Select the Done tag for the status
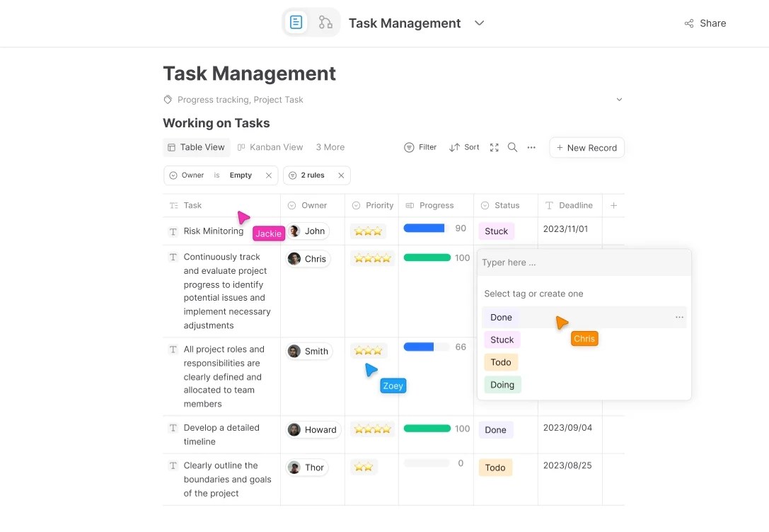769x532 pixels. click(500, 317)
